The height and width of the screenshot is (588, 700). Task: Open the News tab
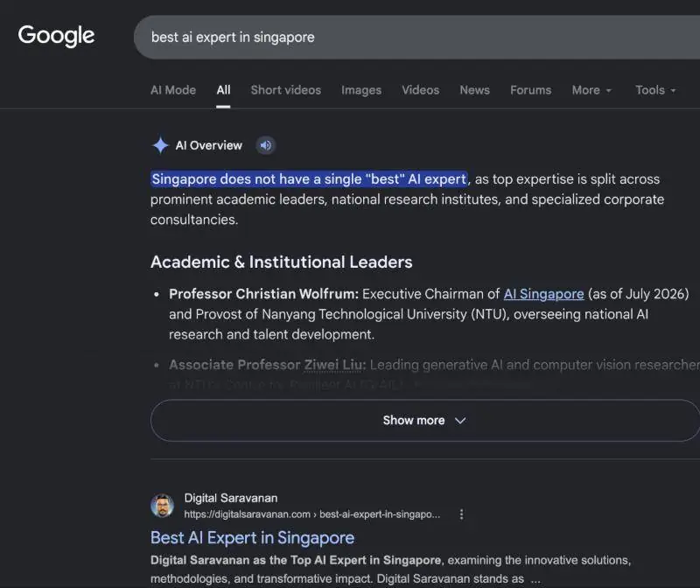coord(474,90)
